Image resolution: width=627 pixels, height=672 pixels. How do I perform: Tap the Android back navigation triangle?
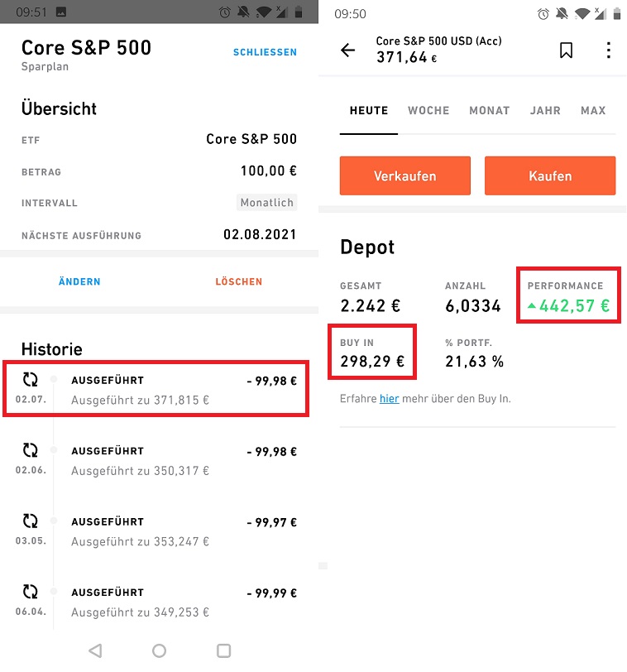tap(95, 650)
